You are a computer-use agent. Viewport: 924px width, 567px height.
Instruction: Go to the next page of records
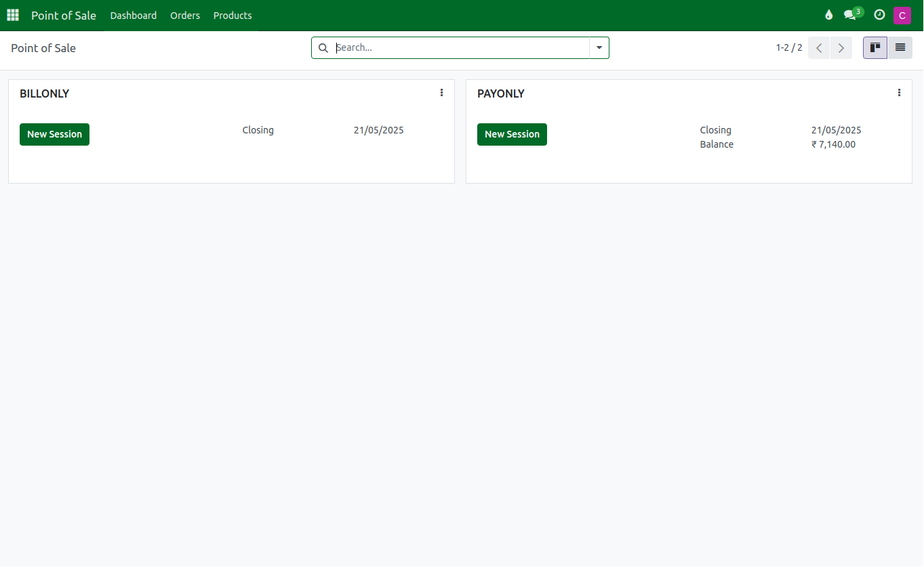(x=841, y=47)
